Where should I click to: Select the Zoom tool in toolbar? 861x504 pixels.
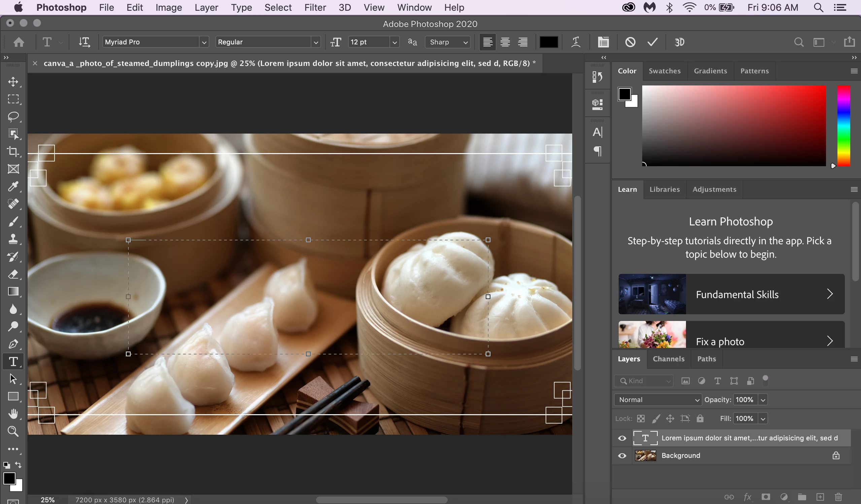coord(13,431)
